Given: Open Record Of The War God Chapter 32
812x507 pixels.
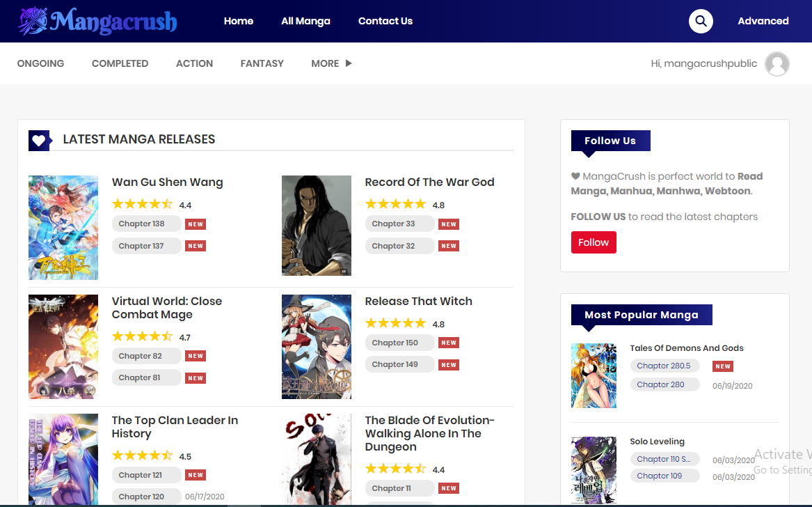Looking at the screenshot, I should [x=400, y=246].
